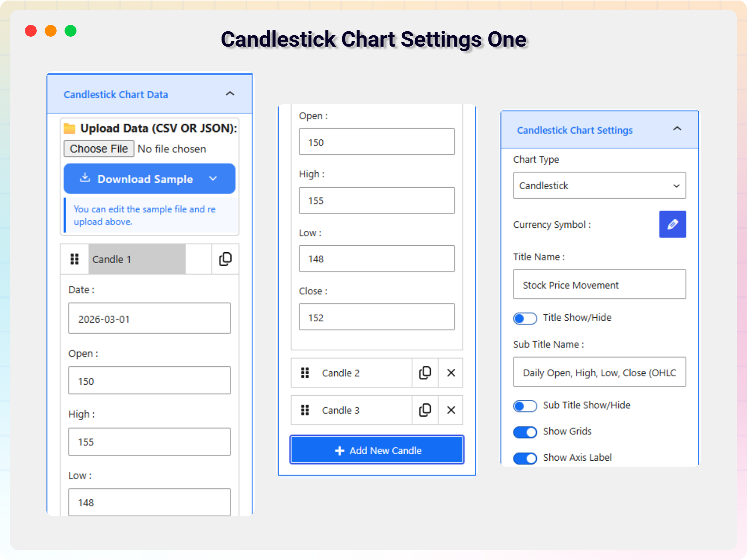Screen dimensions: 747x560
Task: Edit currency symbol with the pencil icon
Action: [672, 224]
